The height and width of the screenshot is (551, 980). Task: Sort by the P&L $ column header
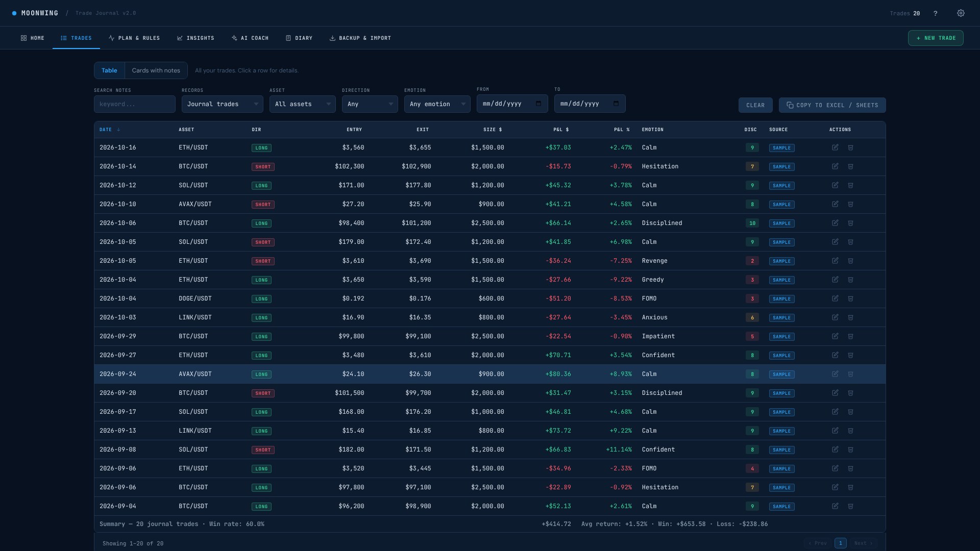click(x=561, y=130)
